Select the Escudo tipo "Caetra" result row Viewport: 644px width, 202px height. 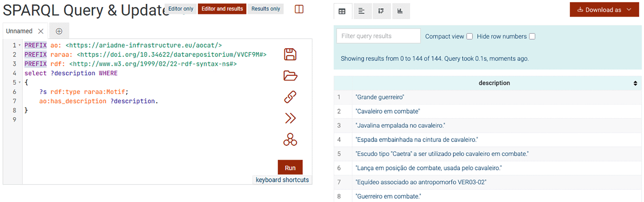point(488,154)
